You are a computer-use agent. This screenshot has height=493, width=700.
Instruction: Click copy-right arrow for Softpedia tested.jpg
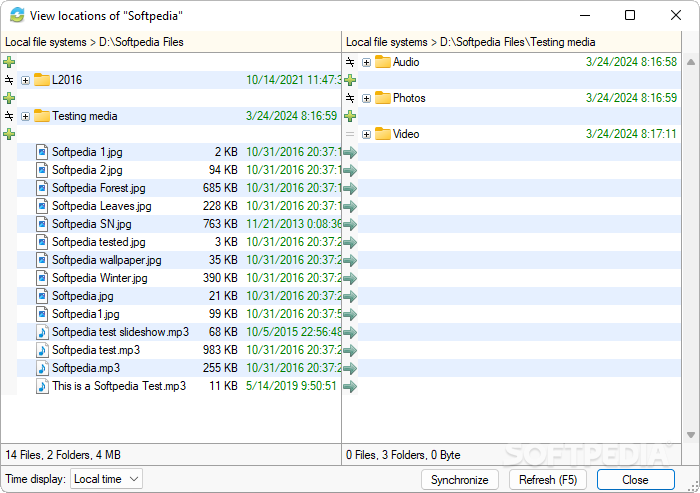pyautogui.click(x=350, y=242)
